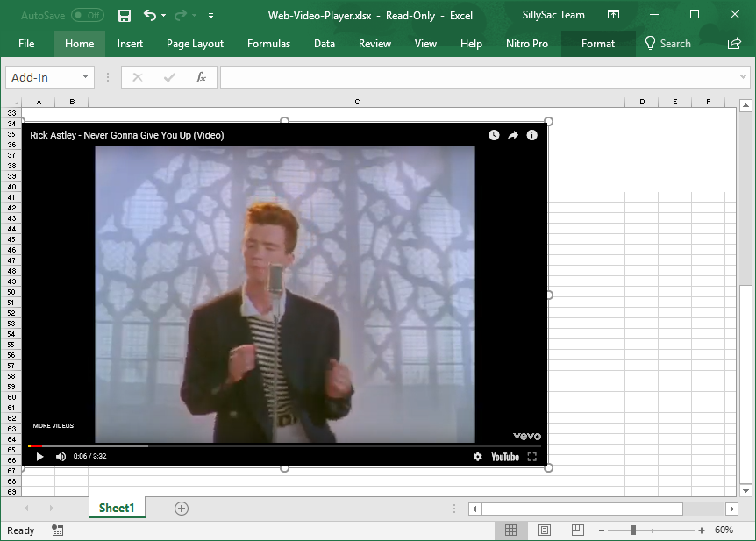Viewport: 756px width, 541px height.
Task: Click the Ribbon Display Options icon
Action: click(613, 14)
